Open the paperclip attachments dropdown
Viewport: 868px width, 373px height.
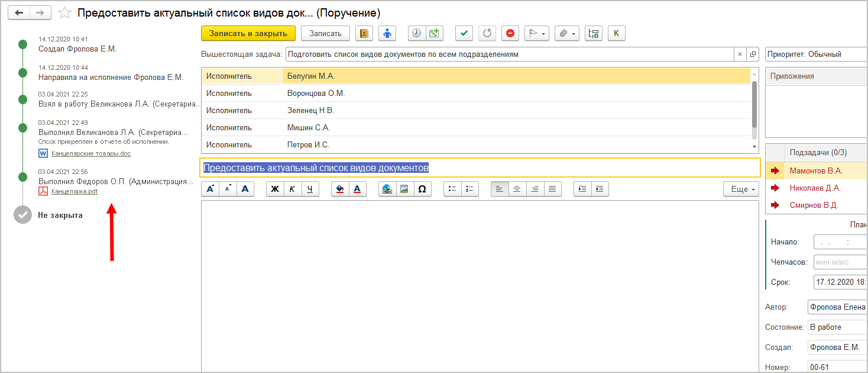pos(567,33)
